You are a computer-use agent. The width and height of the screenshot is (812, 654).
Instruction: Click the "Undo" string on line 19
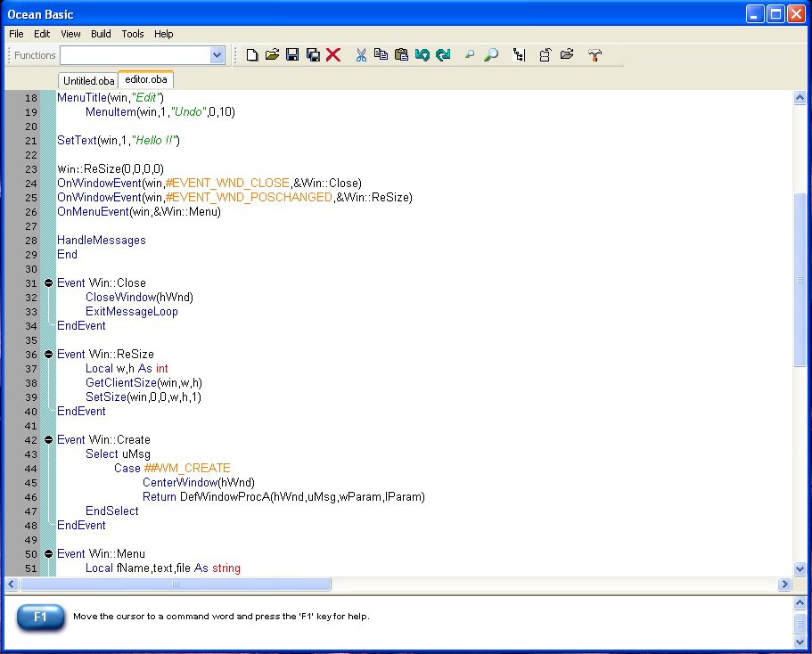click(x=188, y=112)
